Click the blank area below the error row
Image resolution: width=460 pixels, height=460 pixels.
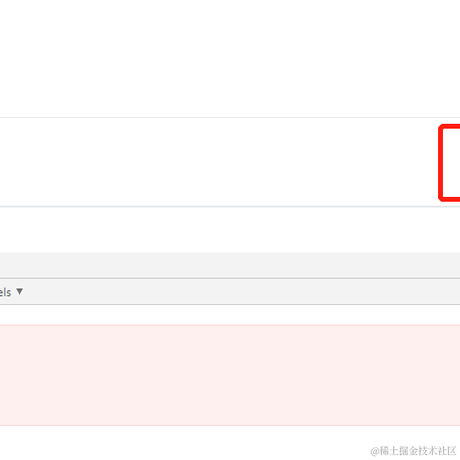[x=183, y=443]
